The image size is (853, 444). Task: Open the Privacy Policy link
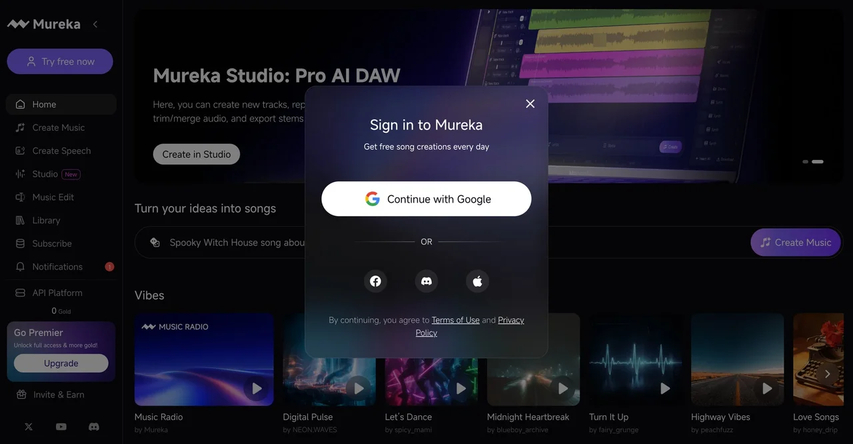(x=510, y=320)
